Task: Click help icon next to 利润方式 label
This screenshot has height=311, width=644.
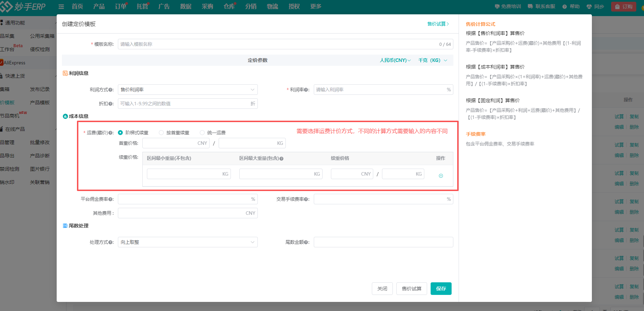Action: tap(111, 90)
